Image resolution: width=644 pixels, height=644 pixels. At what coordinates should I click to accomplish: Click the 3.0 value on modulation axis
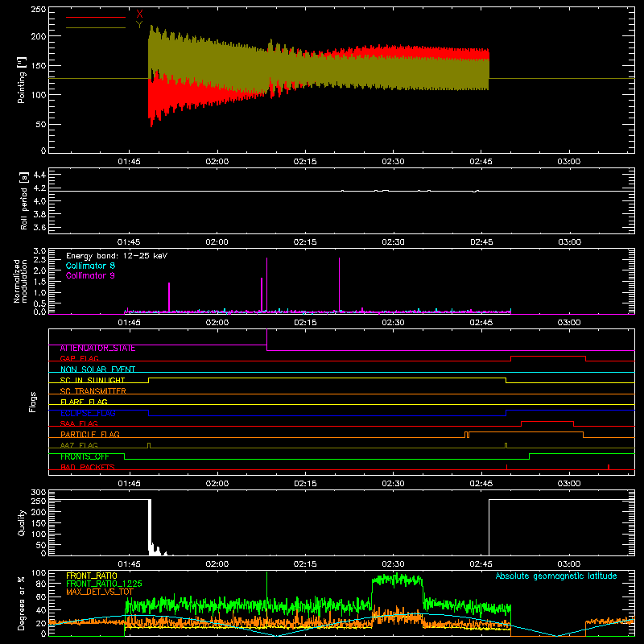pyautogui.click(x=39, y=251)
